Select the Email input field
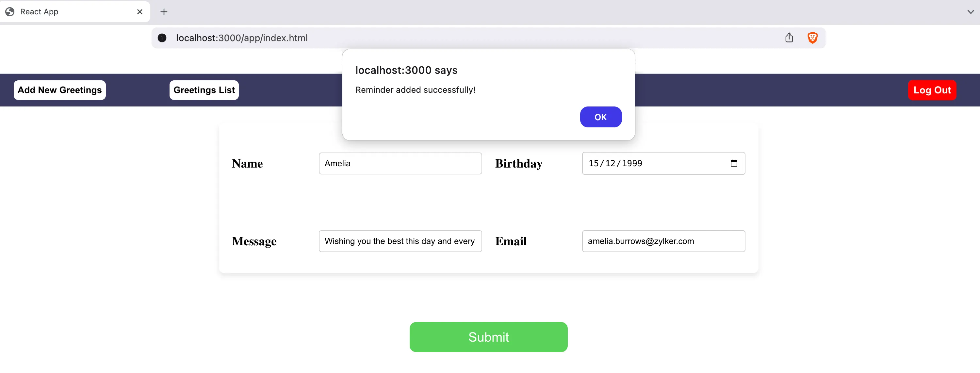 tap(663, 241)
